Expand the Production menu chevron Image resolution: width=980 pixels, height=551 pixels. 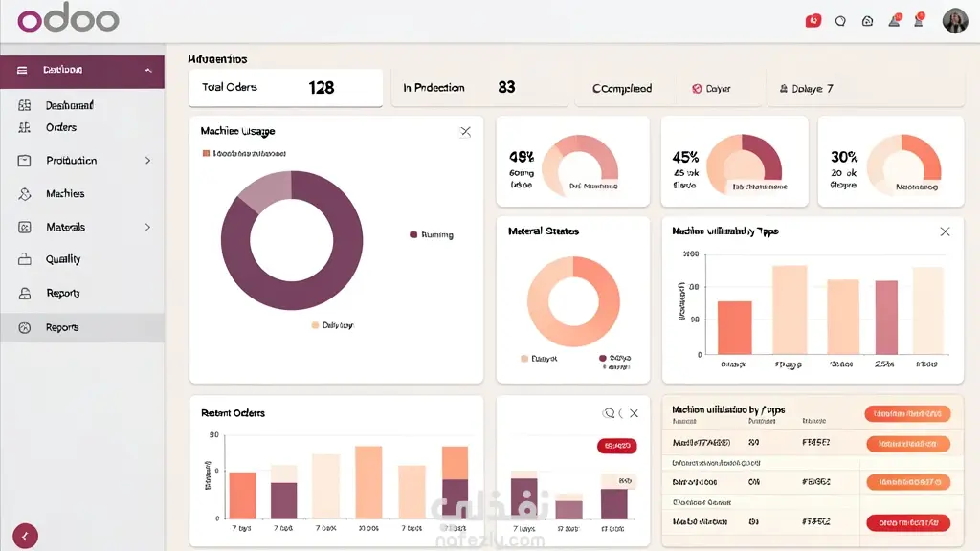(147, 161)
